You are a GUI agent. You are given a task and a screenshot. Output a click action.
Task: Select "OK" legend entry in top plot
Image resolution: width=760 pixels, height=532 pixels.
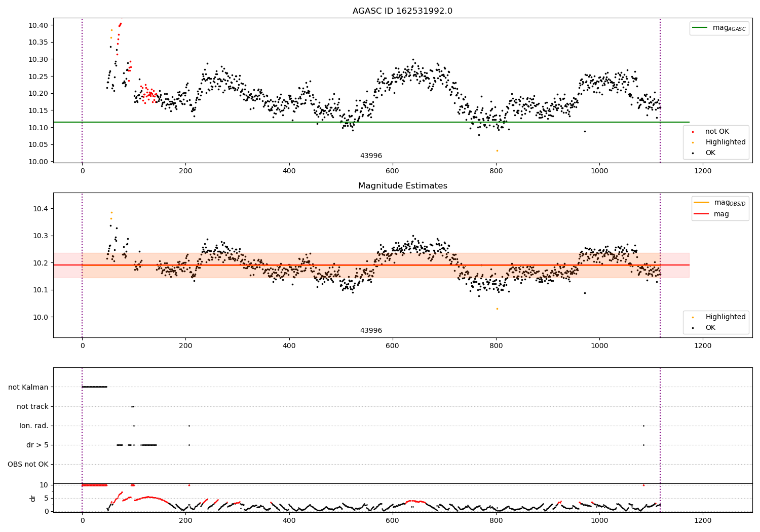click(x=710, y=153)
